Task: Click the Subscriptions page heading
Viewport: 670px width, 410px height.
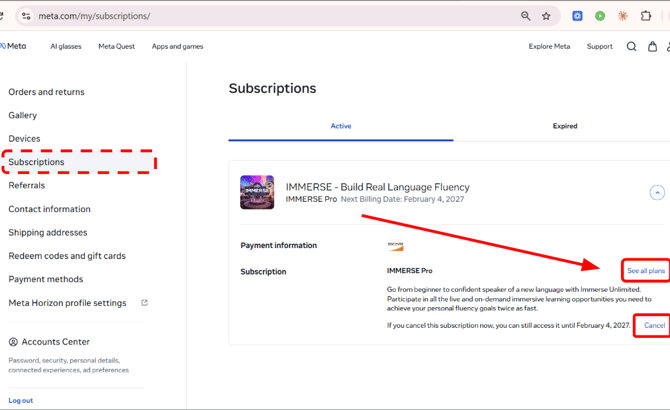Action: [x=273, y=88]
